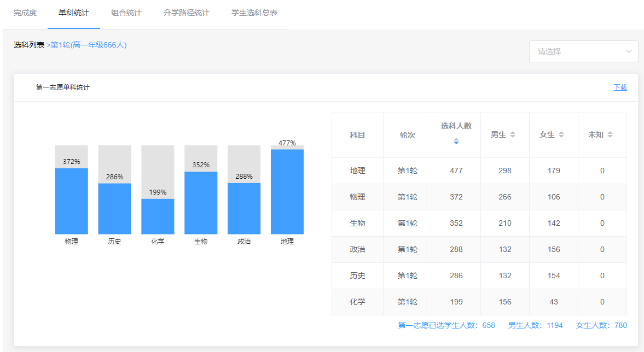Image resolution: width=644 pixels, height=352 pixels.
Task: Click 第一志愿单科统计 panel title
Action: pyautogui.click(x=62, y=87)
